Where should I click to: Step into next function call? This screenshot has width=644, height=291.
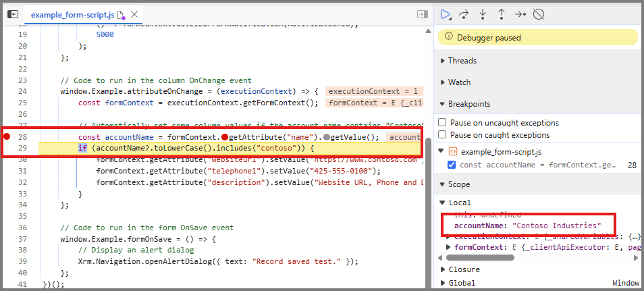click(x=483, y=14)
